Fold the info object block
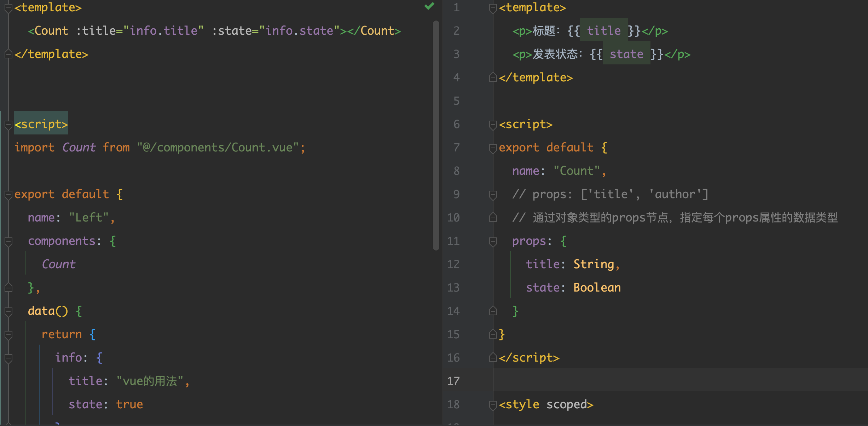Image resolution: width=868 pixels, height=426 pixels. 8,358
